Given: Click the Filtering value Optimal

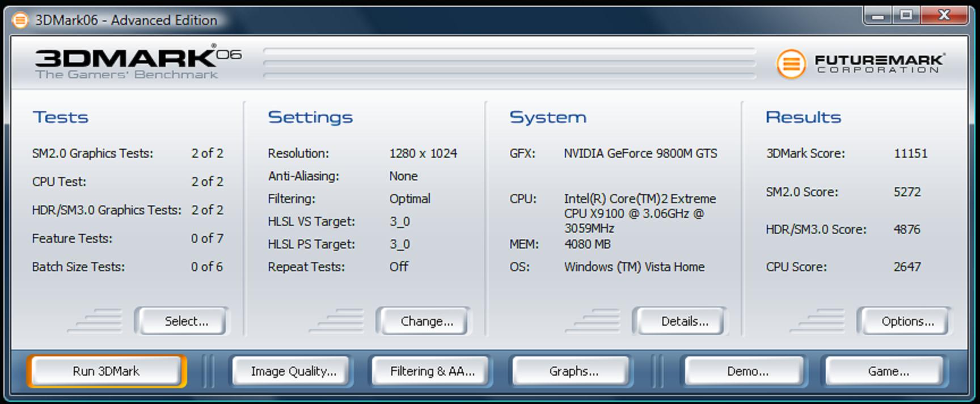Looking at the screenshot, I should point(409,199).
